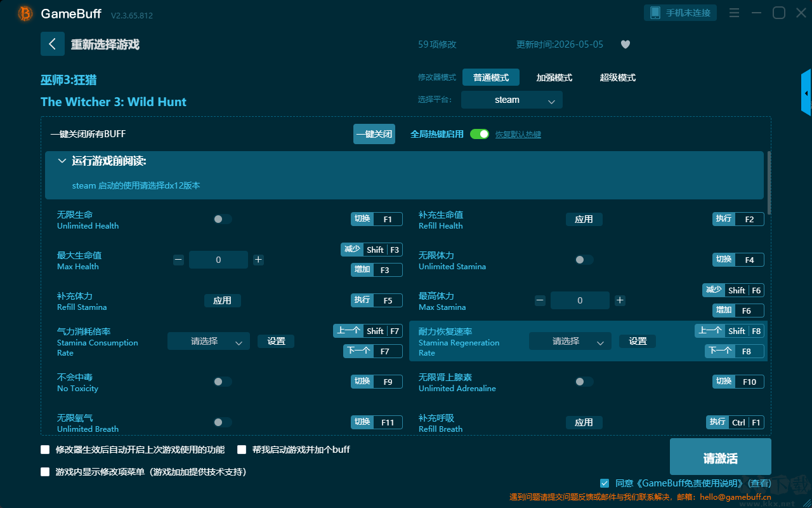Click F8 next hotkey
This screenshot has height=508, width=812.
point(735,351)
